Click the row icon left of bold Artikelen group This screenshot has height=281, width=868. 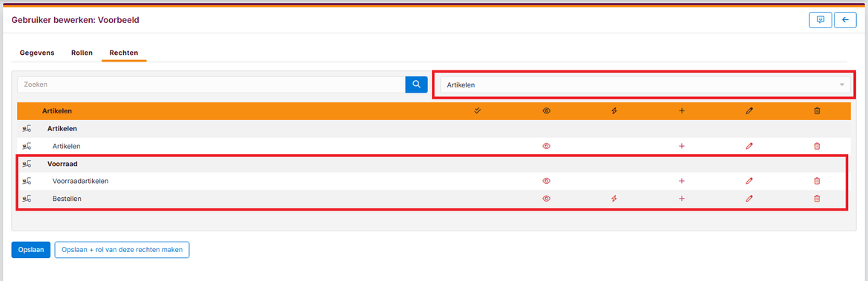[x=27, y=128]
